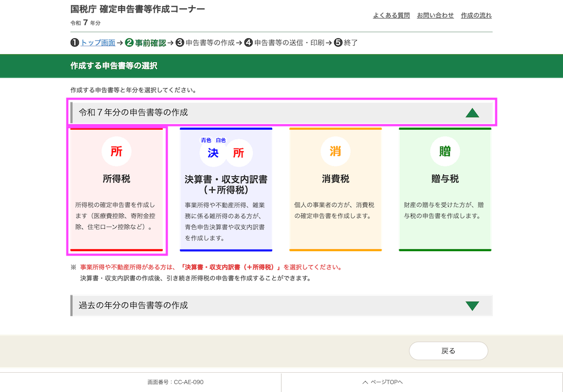This screenshot has width=563, height=392.
Task: Open the よくある質問 link
Action: tap(391, 15)
